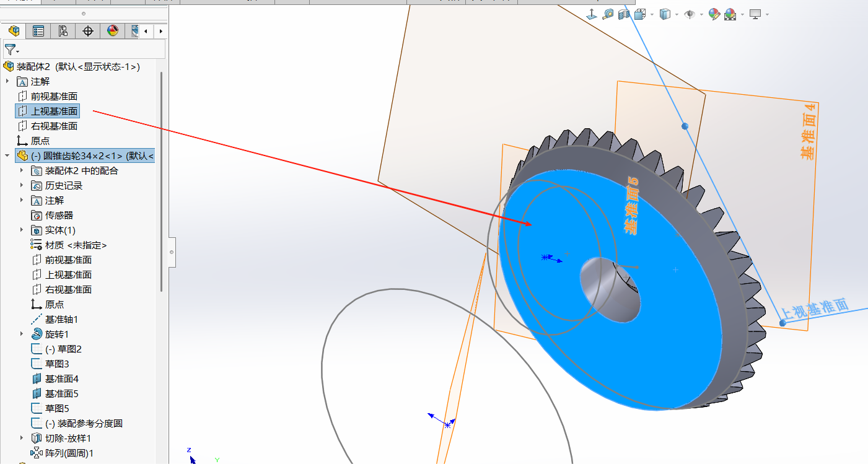Collapse the 圆锥齿轮34×2<1> component node

click(x=7, y=155)
